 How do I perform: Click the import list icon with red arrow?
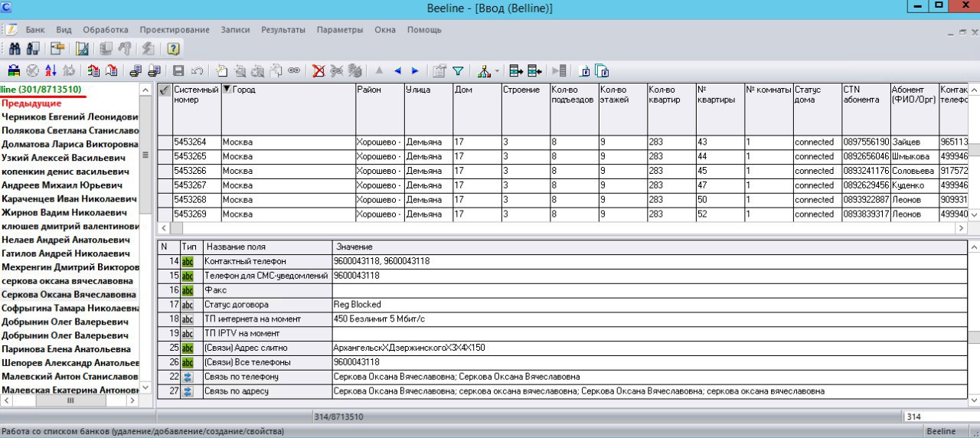[93, 70]
